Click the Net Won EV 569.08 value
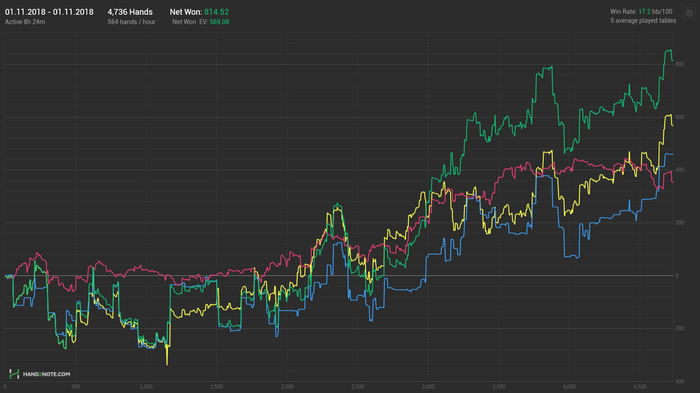Viewport: 700px width, 393px height. pyautogui.click(x=219, y=22)
